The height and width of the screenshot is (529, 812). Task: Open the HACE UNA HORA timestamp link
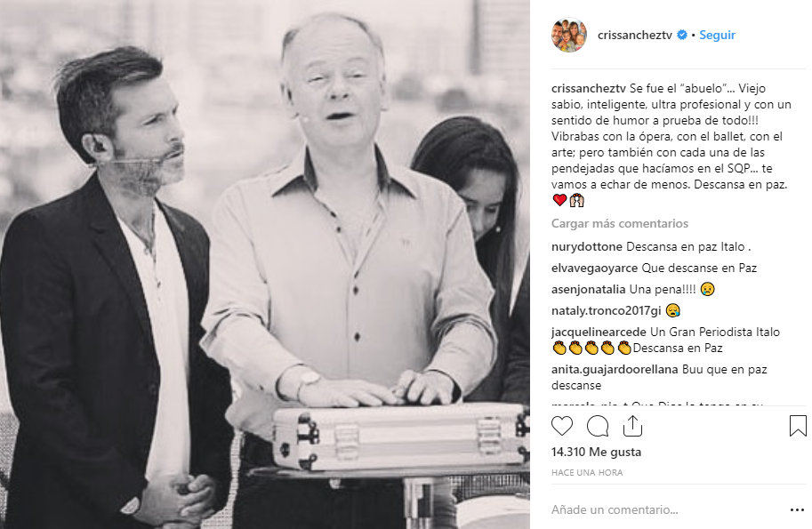587,472
